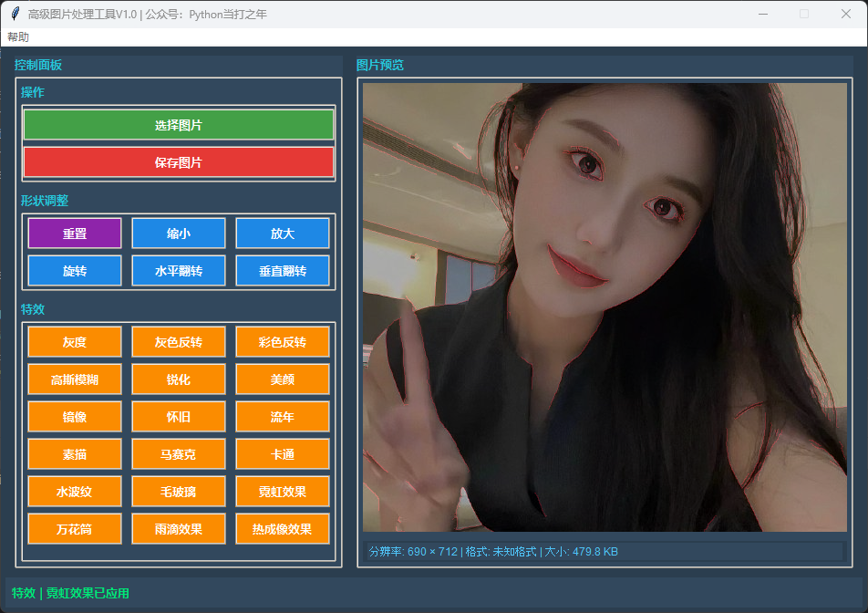Click the 控制面板 panel heading
Viewport: 868px width, 613px height.
point(37,65)
